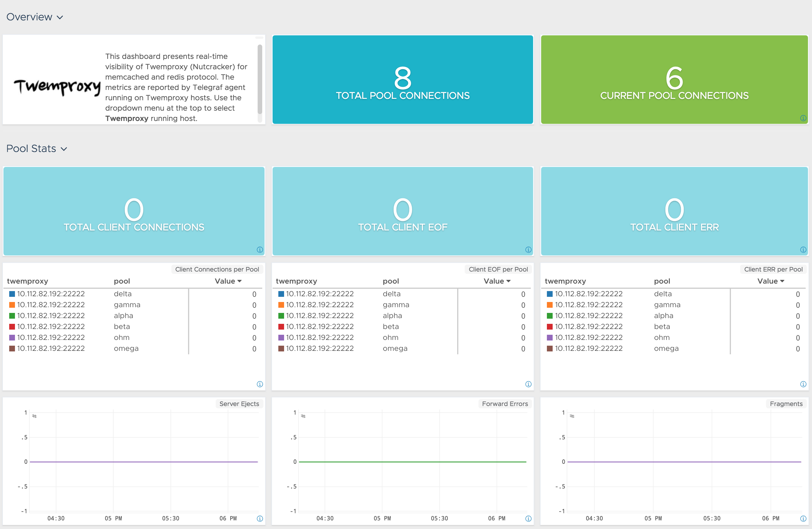Click twemproxy column header in Client Connections table

(27, 281)
